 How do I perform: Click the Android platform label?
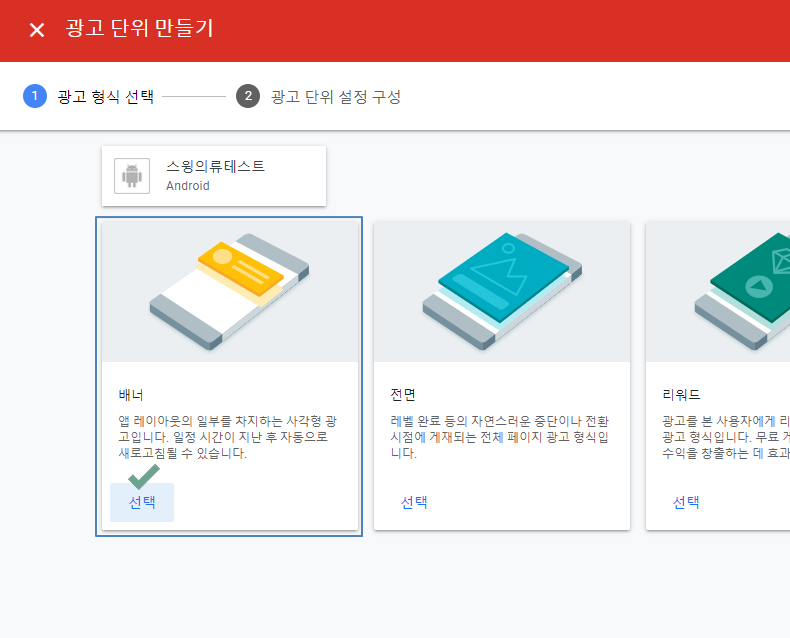click(188, 186)
